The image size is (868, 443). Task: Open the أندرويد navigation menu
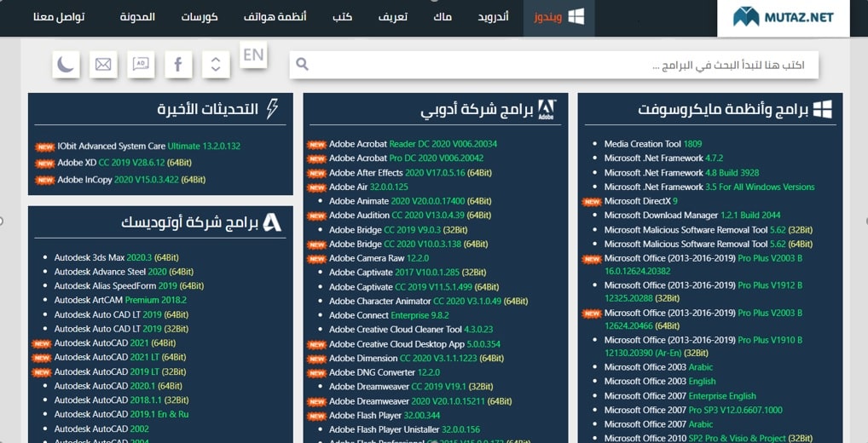pos(493,17)
